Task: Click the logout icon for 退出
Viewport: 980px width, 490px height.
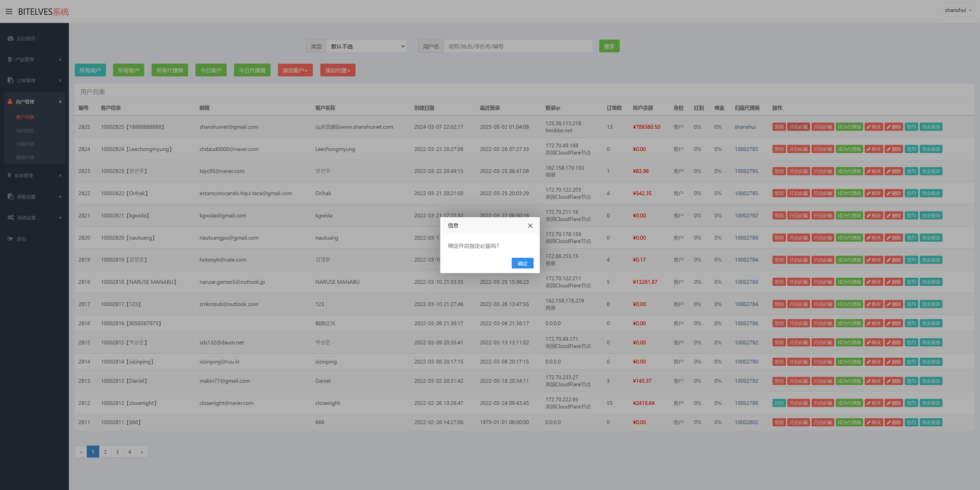Action: pos(10,239)
